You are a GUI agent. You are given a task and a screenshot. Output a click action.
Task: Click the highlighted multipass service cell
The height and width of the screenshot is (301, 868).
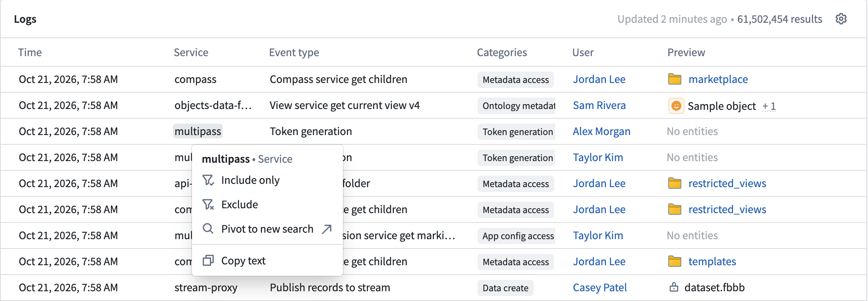(x=198, y=131)
